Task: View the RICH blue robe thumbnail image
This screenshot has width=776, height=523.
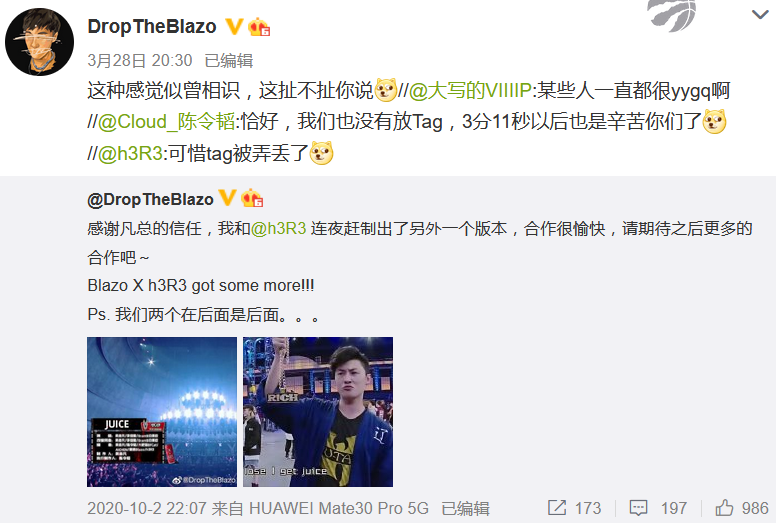Action: pos(318,412)
